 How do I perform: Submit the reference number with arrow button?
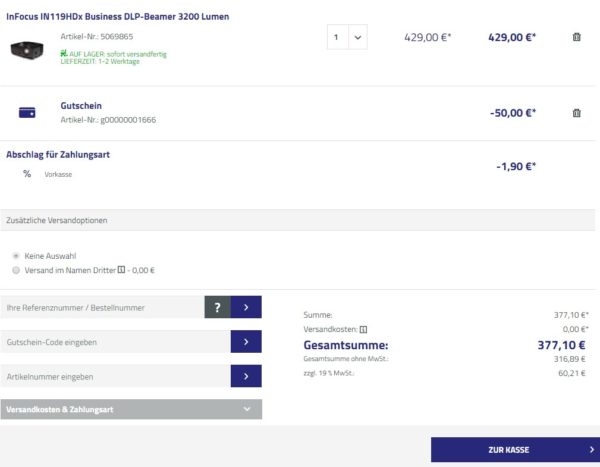246,307
